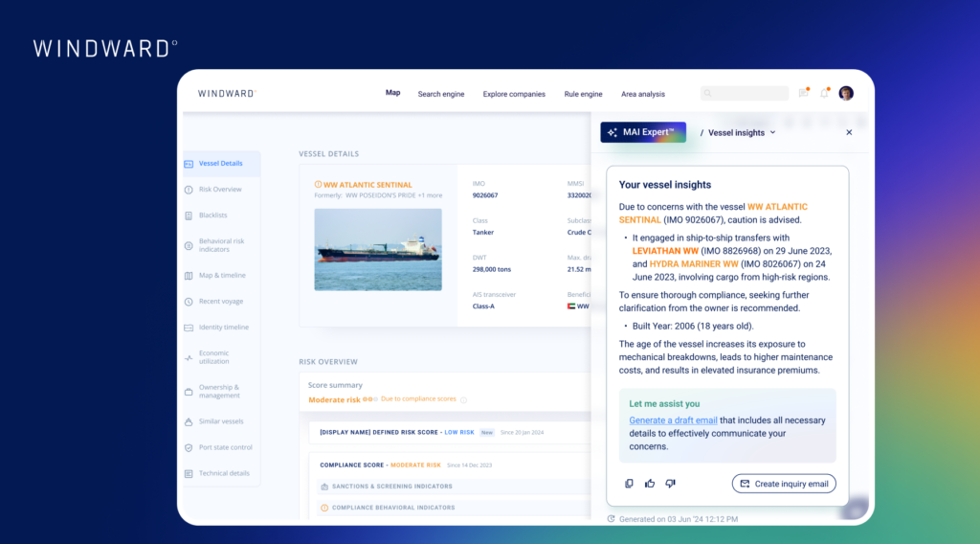
Task: Open the Rule engine tab
Action: tap(583, 94)
